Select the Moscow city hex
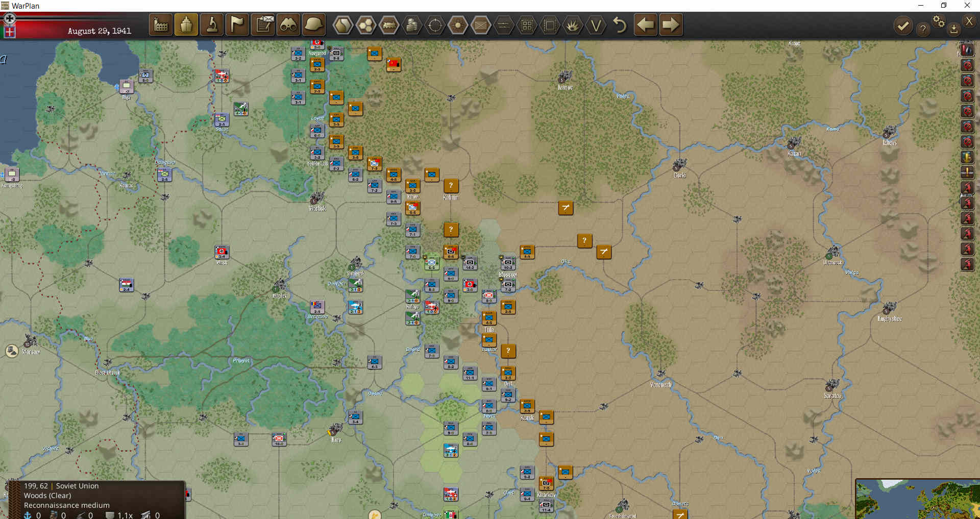Image resolution: width=980 pixels, height=519 pixels. [x=508, y=263]
